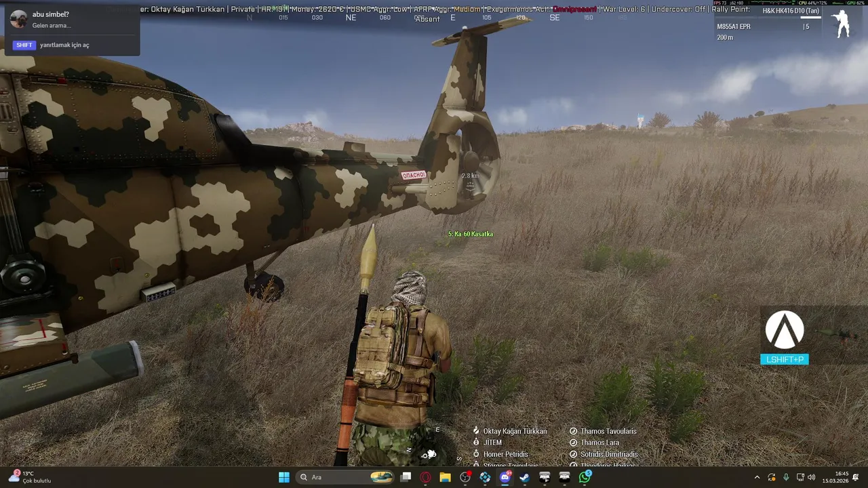The width and height of the screenshot is (868, 488).
Task: Click the 'Money: 2620 €' status text
Action: pos(317,9)
